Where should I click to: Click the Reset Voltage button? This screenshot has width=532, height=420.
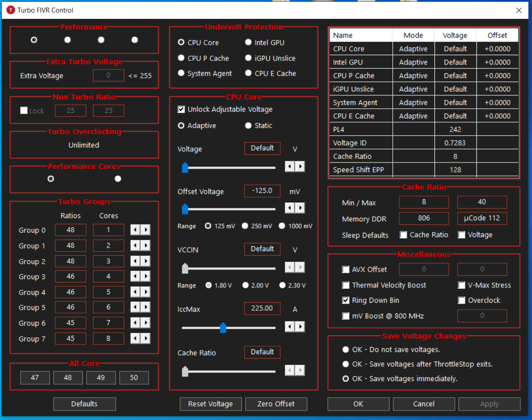pos(211,404)
